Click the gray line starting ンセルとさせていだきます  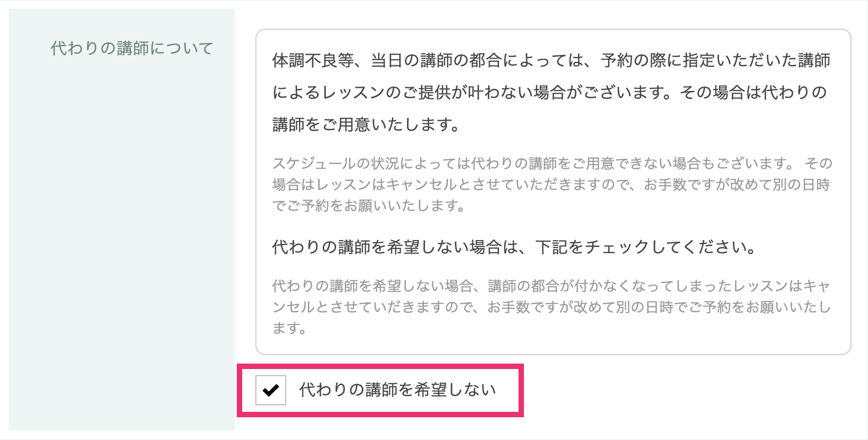coord(551,307)
